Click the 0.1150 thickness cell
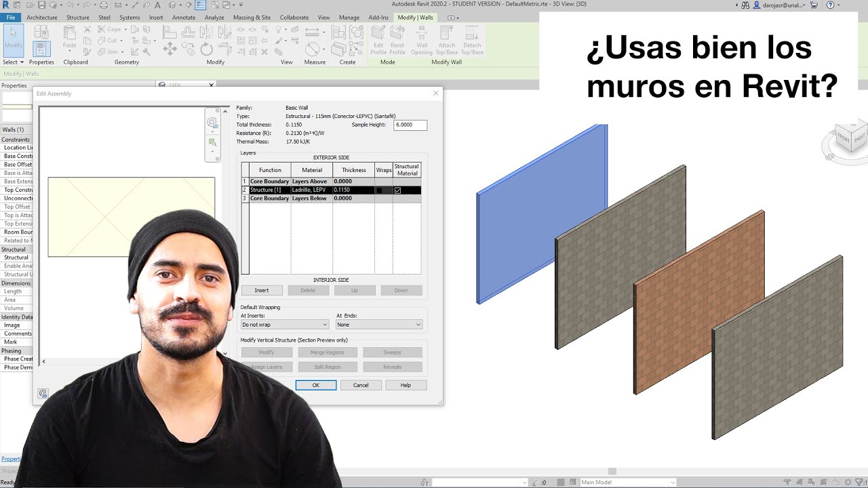The image size is (868, 488). pyautogui.click(x=353, y=190)
